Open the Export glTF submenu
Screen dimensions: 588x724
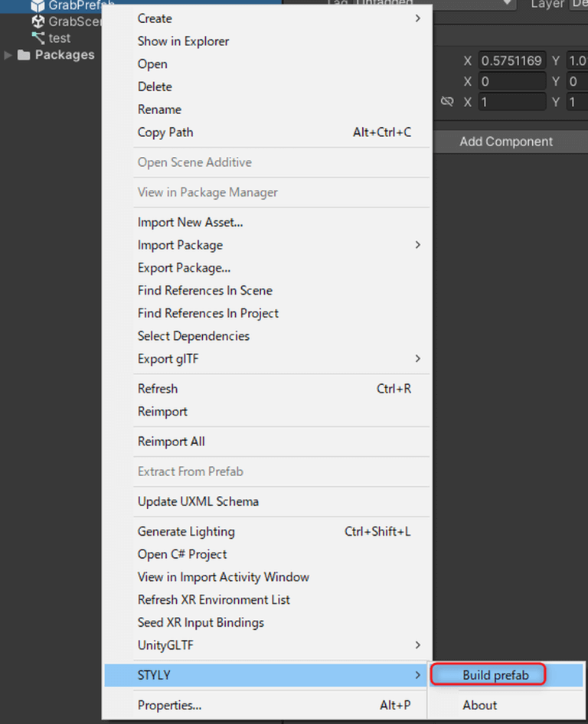tap(418, 358)
